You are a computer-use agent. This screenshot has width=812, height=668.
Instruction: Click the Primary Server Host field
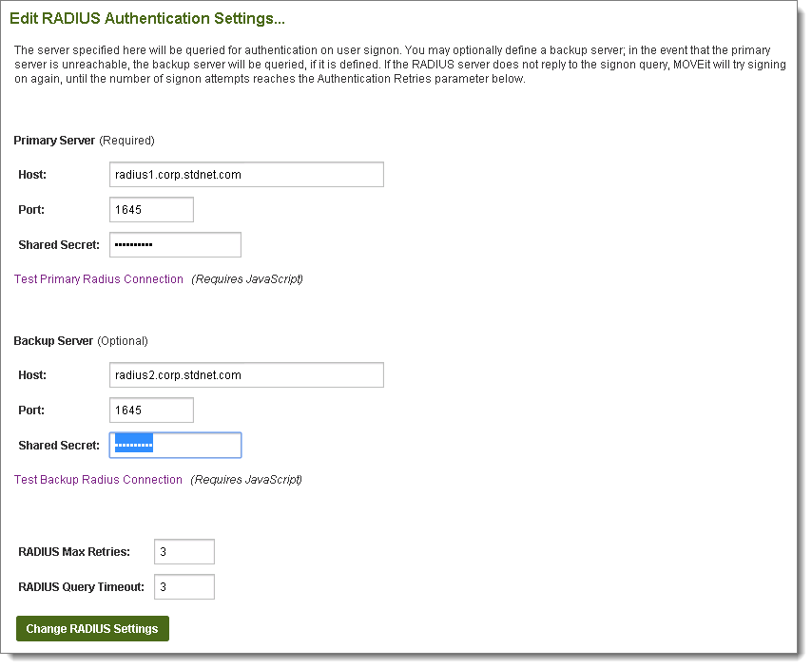pos(246,175)
